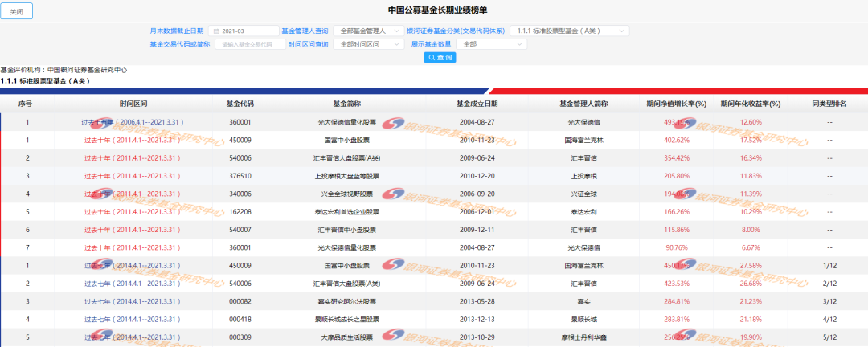Click the ranking value 3/12
Image resolution: width=868 pixels, height=347 pixels.
[x=829, y=302]
